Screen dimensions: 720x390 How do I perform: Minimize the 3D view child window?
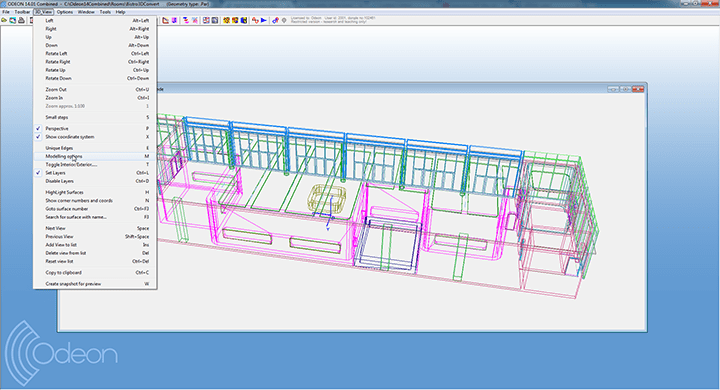pyautogui.click(x=613, y=89)
